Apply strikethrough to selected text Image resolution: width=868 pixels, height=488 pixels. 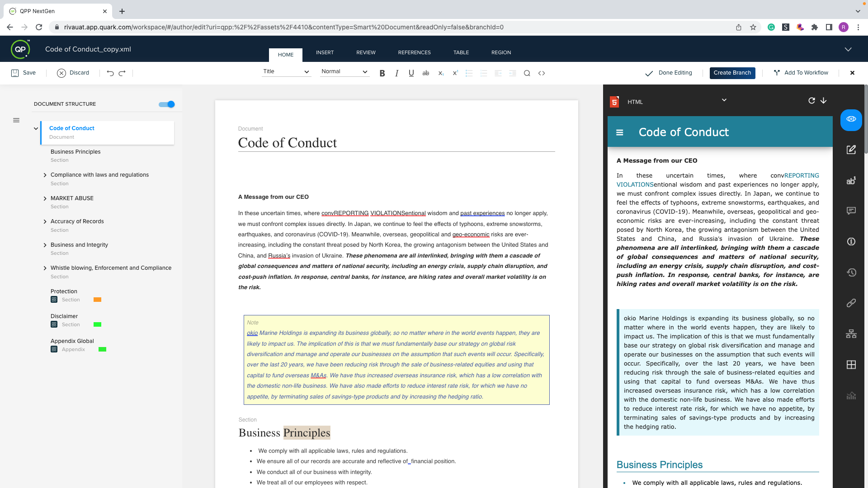(x=425, y=73)
